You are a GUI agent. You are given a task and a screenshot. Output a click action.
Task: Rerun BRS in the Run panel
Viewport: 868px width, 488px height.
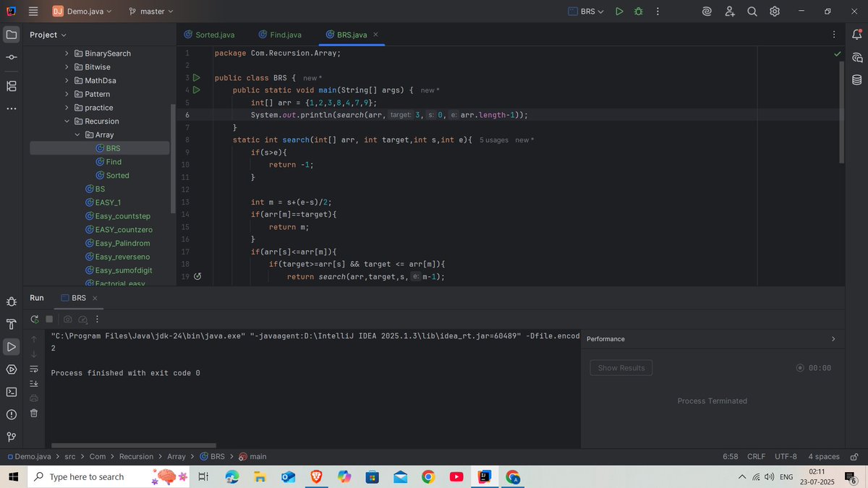pyautogui.click(x=34, y=319)
